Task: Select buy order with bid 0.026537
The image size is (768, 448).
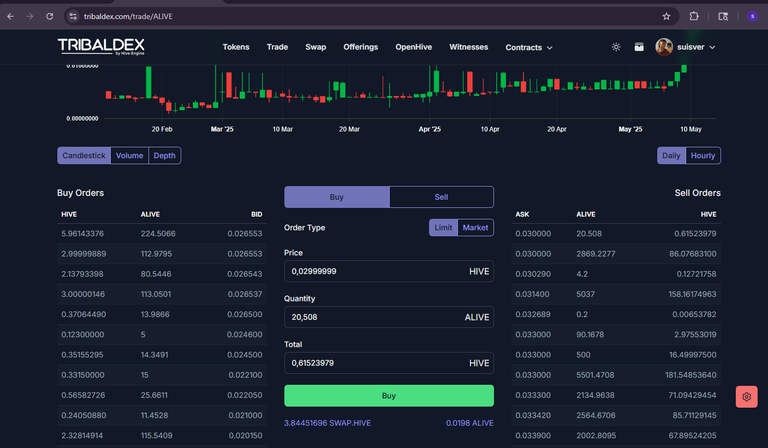Action: point(162,294)
